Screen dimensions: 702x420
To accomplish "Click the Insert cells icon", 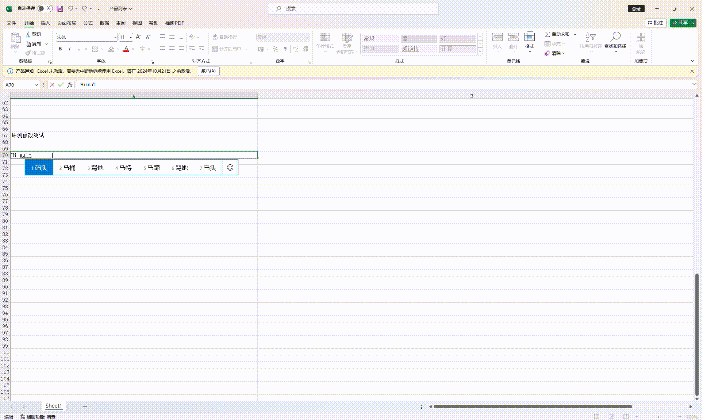I will [x=497, y=37].
